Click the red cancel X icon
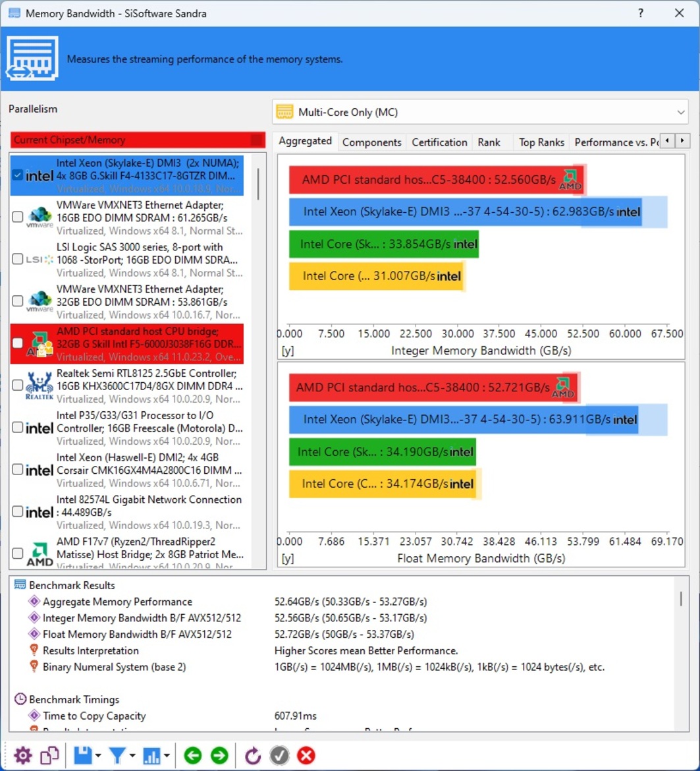The width and height of the screenshot is (700, 771). [306, 755]
